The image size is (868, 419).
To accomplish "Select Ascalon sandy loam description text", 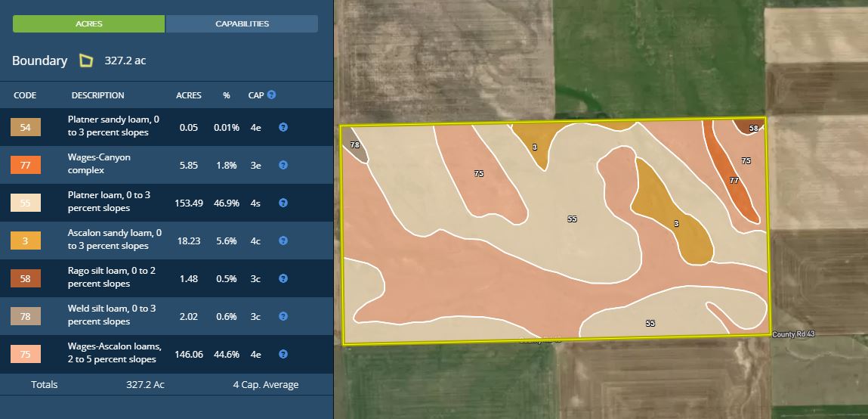I will pyautogui.click(x=114, y=240).
